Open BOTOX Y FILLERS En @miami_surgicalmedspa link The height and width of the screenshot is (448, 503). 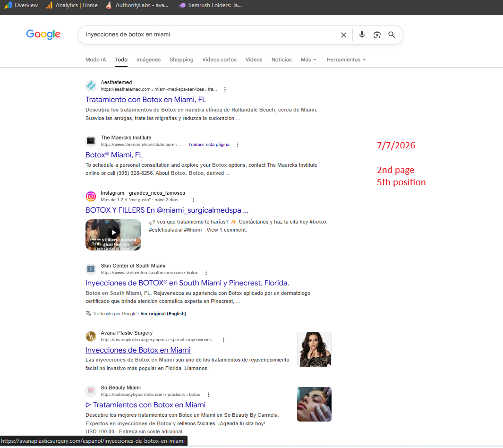tap(167, 210)
